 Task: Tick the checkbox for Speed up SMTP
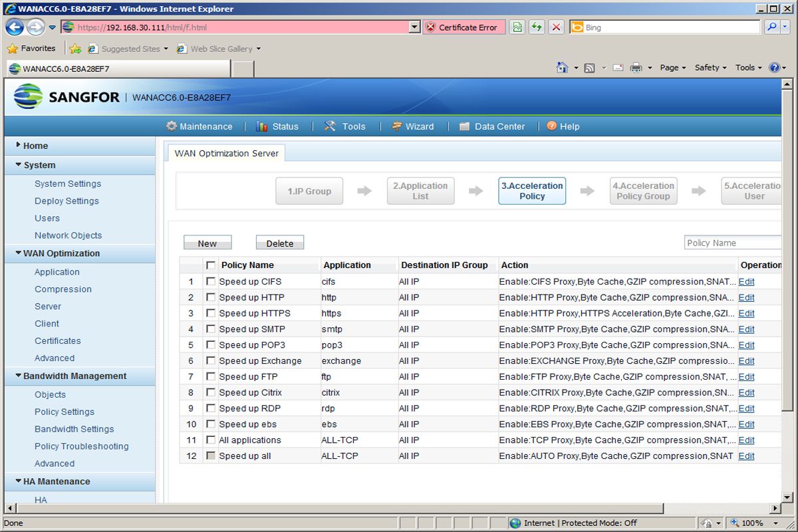(x=211, y=329)
